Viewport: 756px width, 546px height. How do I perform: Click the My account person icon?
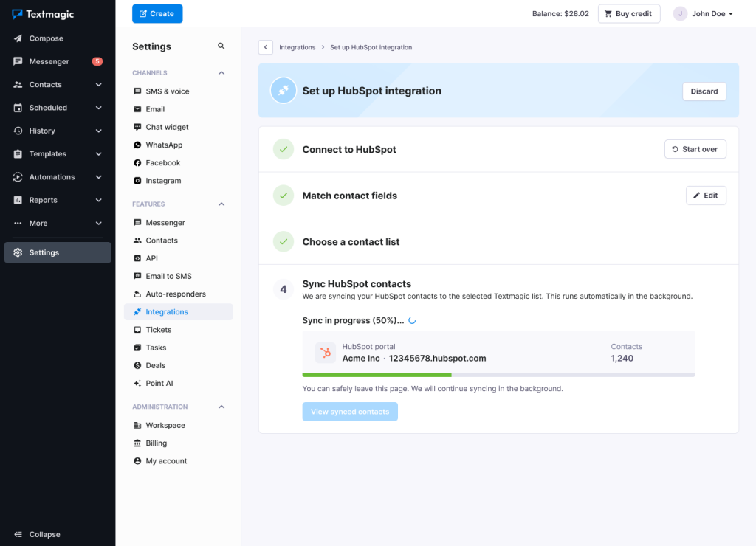137,460
